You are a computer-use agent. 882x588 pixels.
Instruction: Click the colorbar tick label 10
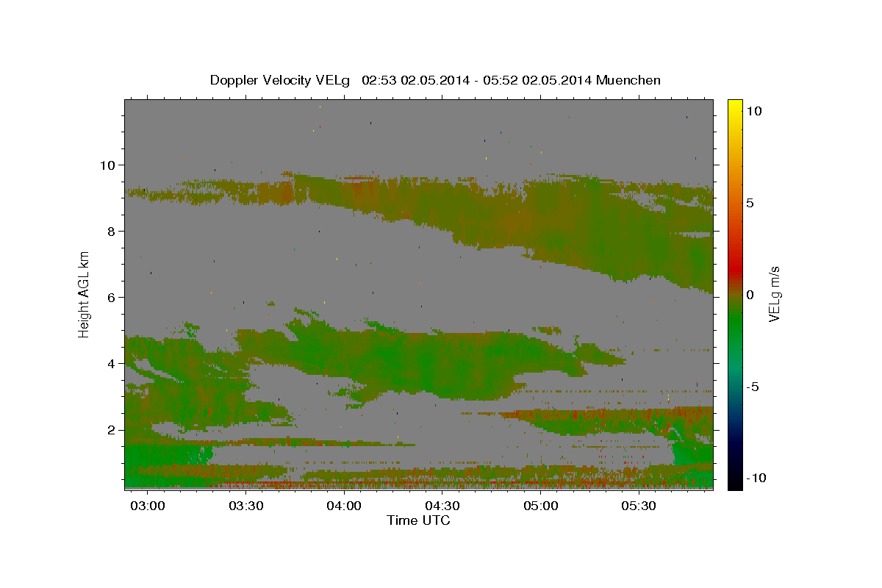[x=753, y=110]
